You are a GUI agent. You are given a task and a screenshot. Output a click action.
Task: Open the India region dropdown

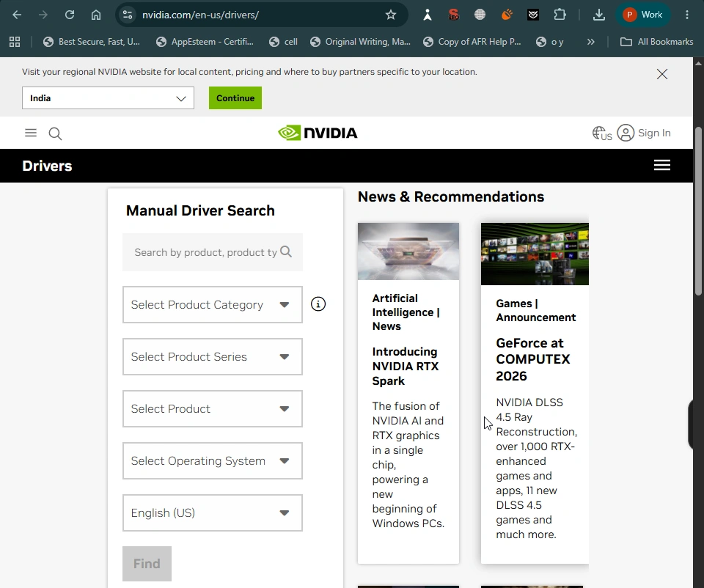click(109, 98)
